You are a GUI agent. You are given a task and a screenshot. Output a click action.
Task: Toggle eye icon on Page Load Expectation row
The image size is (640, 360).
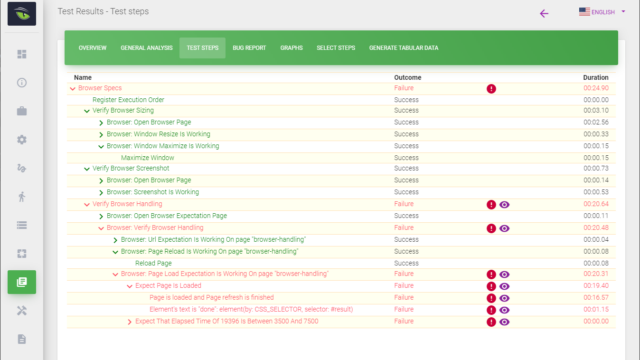pos(504,274)
